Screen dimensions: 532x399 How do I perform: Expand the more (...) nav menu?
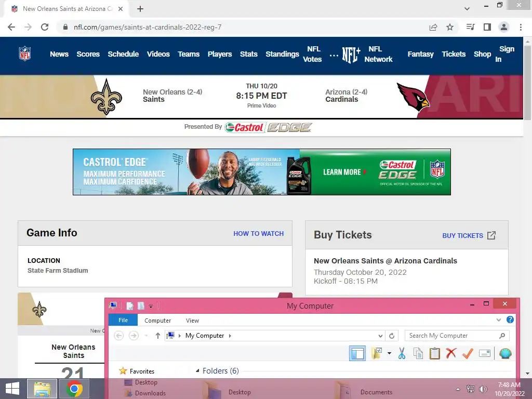coord(334,55)
